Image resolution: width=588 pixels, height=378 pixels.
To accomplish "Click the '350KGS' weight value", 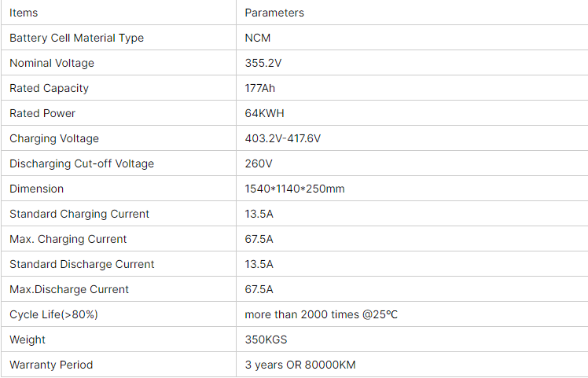I will click(265, 339).
